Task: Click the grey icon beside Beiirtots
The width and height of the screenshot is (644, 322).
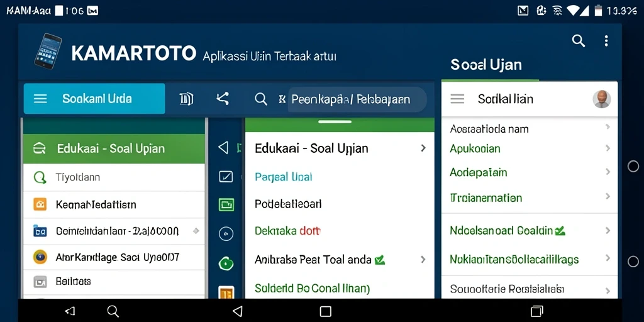Action: coord(40,282)
